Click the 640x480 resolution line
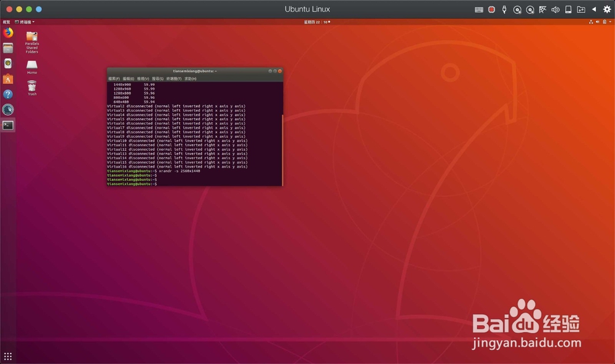 133,101
